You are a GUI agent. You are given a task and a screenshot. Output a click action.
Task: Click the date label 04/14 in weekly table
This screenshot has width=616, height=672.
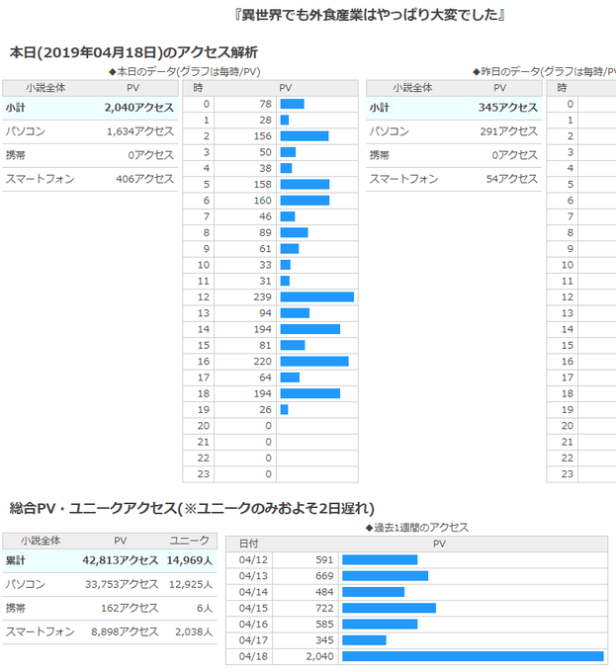click(253, 592)
